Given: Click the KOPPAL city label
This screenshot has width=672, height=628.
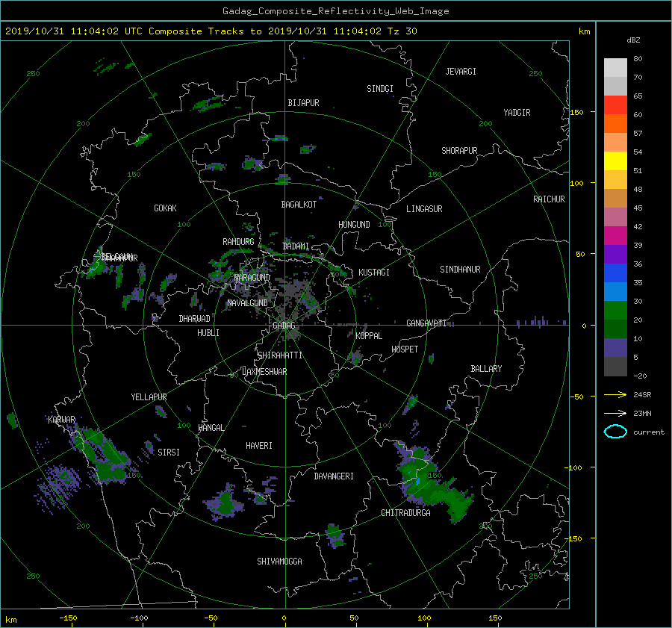Looking at the screenshot, I should [x=369, y=336].
